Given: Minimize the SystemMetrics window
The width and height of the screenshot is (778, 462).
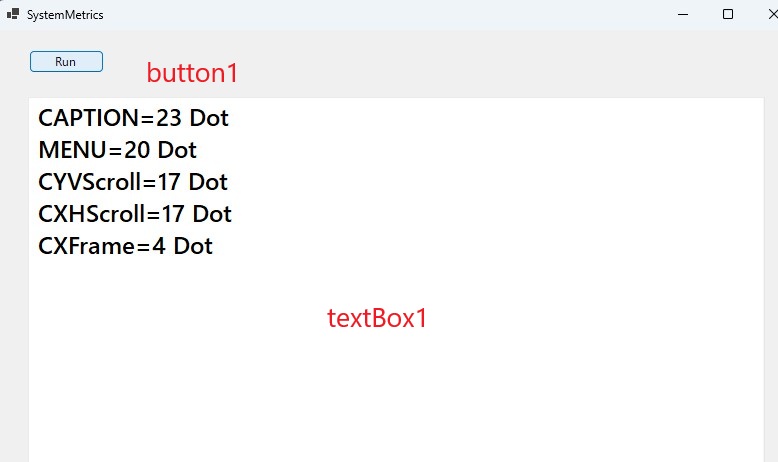Looking at the screenshot, I should [683, 15].
